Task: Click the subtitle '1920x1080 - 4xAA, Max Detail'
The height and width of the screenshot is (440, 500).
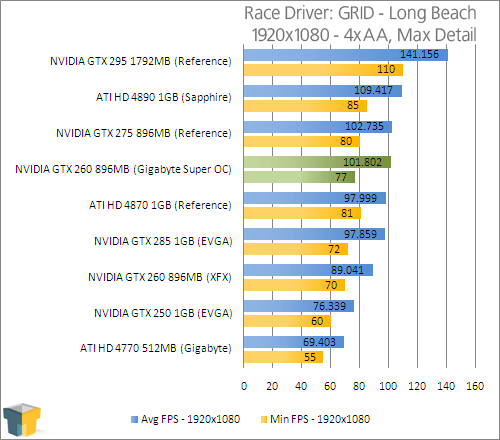Action: (364, 35)
